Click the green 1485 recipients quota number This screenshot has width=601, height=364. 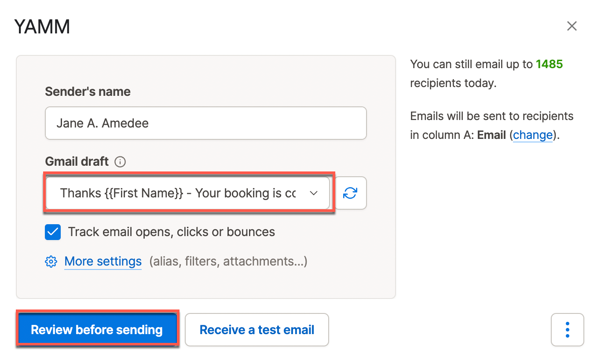pos(549,64)
